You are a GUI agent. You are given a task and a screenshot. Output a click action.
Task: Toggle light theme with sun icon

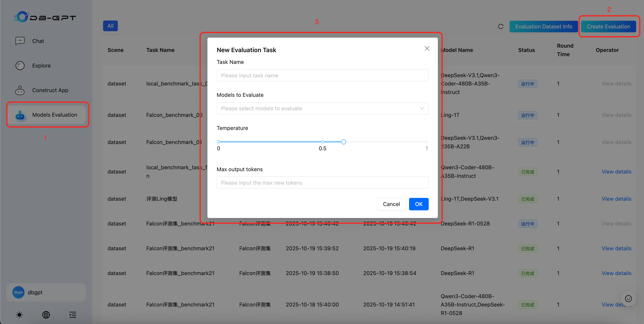tap(19, 315)
